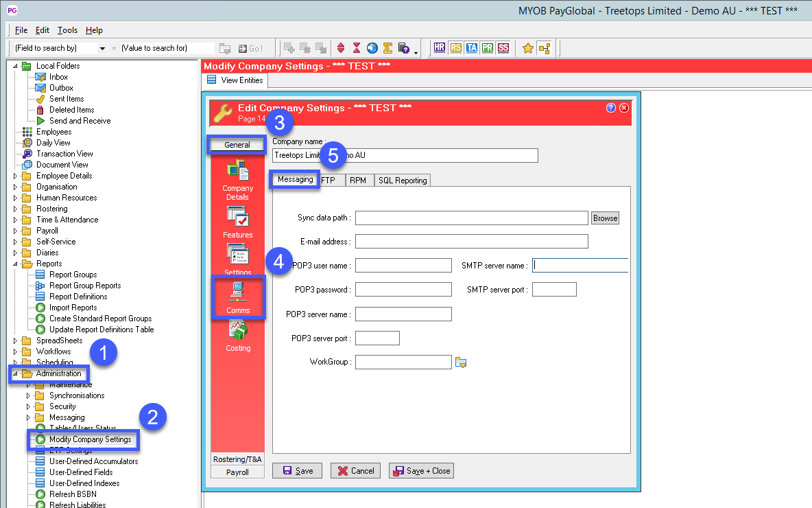This screenshot has width=812, height=508.
Task: Select the Comms icon in the sidebar
Action: (x=238, y=297)
